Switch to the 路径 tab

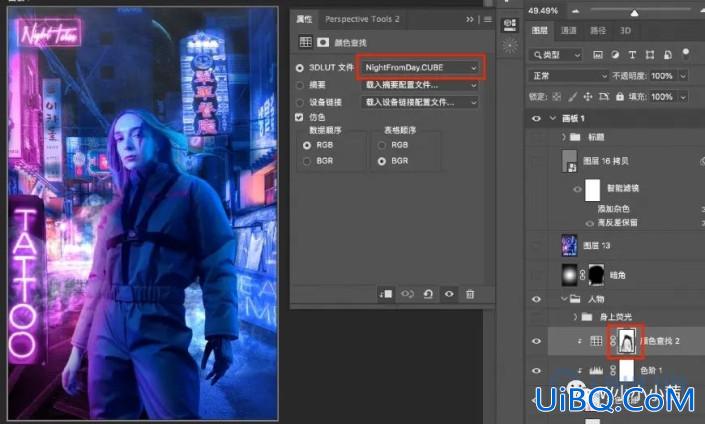pyautogui.click(x=598, y=31)
